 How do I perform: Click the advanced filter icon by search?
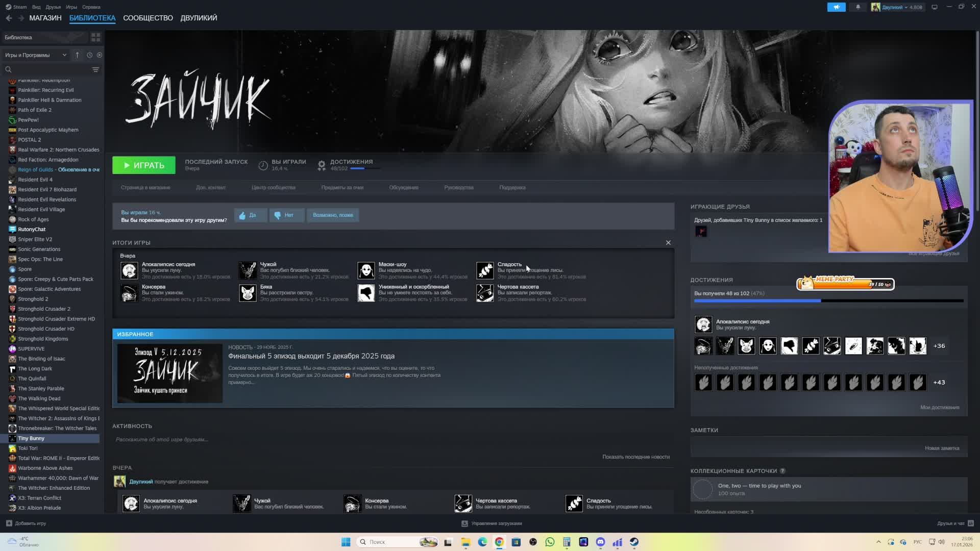95,69
